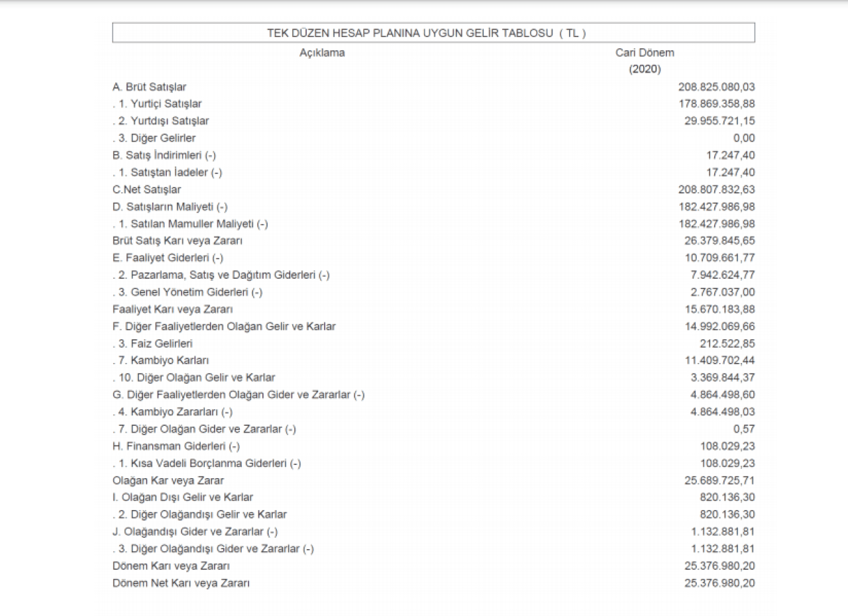Select '2. Diğer Olağandışı Gelir ve Karlar' label

199,514
